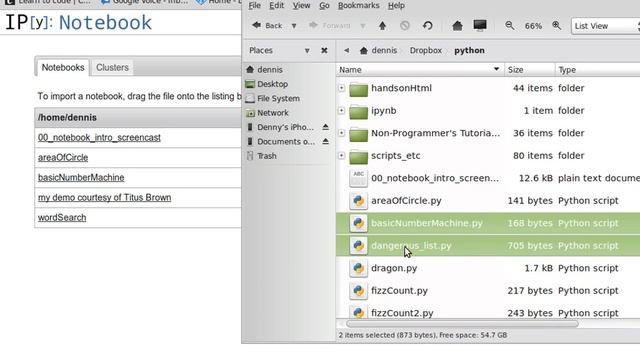
Task: Expand the ipynb folder
Action: 342,111
